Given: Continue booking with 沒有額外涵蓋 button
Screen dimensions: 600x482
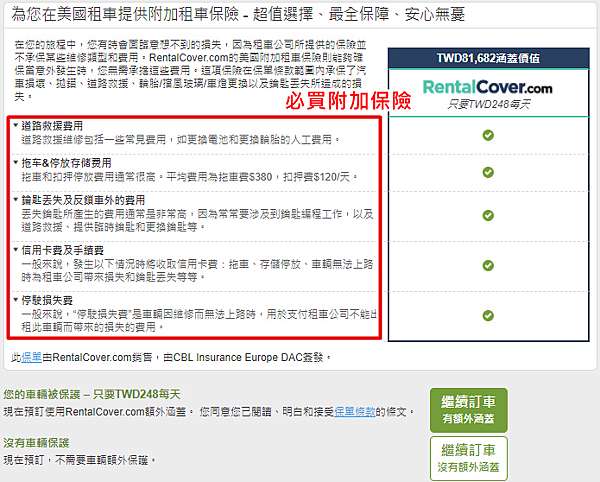Looking at the screenshot, I should click(468, 458).
